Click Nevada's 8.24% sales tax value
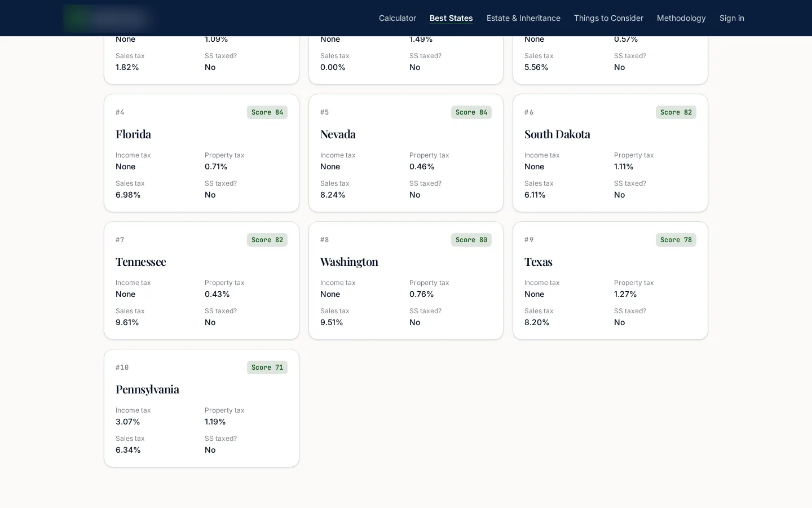The width and height of the screenshot is (812, 508). pos(333,195)
